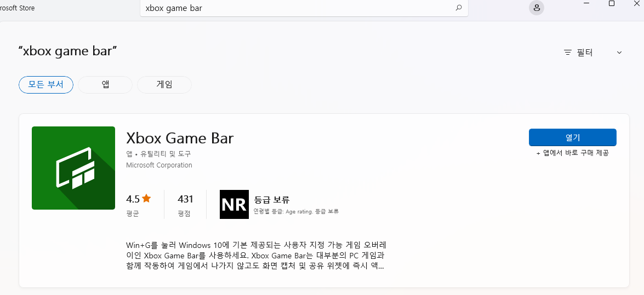Select the 모든 부서 filter tab
This screenshot has height=295, width=644.
pyautogui.click(x=46, y=84)
